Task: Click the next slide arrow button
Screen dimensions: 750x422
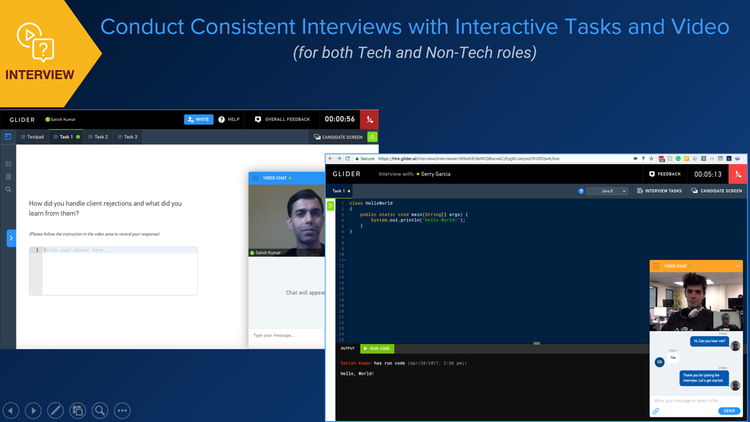Action: (x=33, y=410)
